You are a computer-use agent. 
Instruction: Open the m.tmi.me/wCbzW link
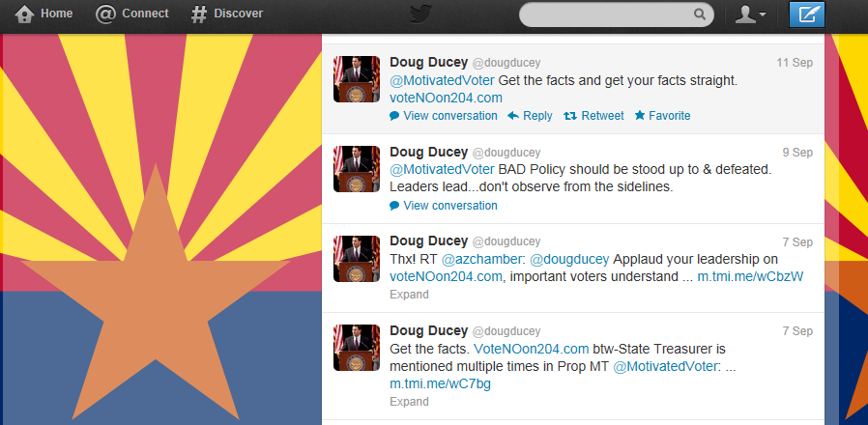[x=751, y=276]
